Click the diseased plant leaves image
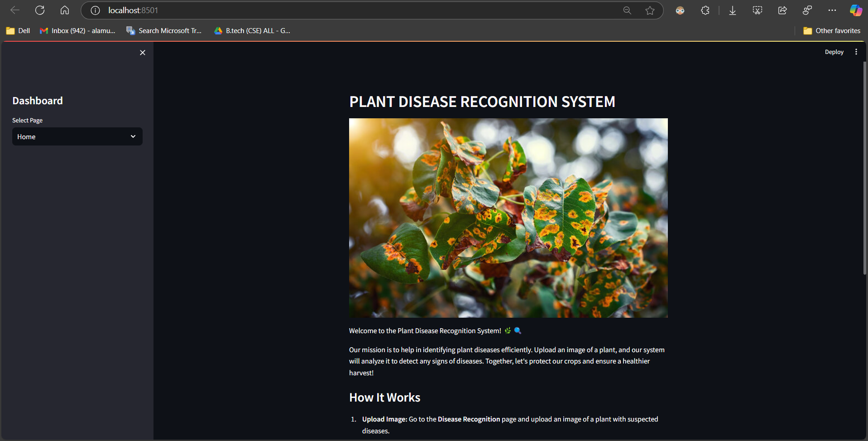Image resolution: width=868 pixels, height=441 pixels. [x=508, y=218]
